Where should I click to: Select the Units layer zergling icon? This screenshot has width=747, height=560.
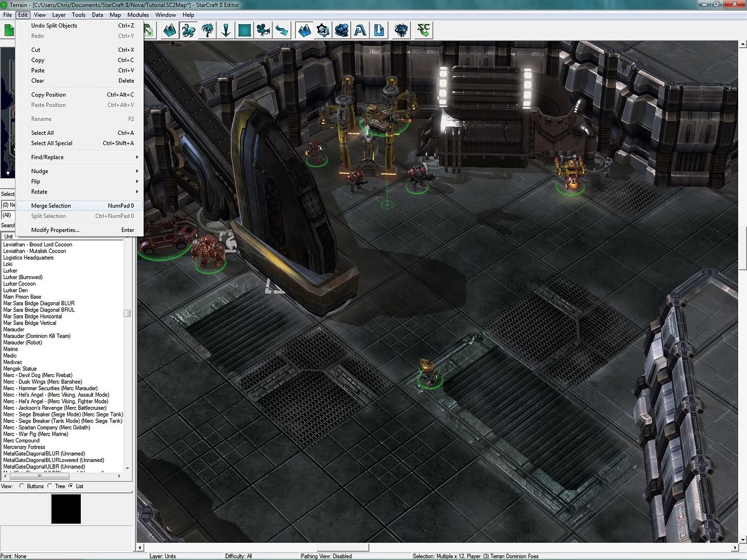[188, 30]
